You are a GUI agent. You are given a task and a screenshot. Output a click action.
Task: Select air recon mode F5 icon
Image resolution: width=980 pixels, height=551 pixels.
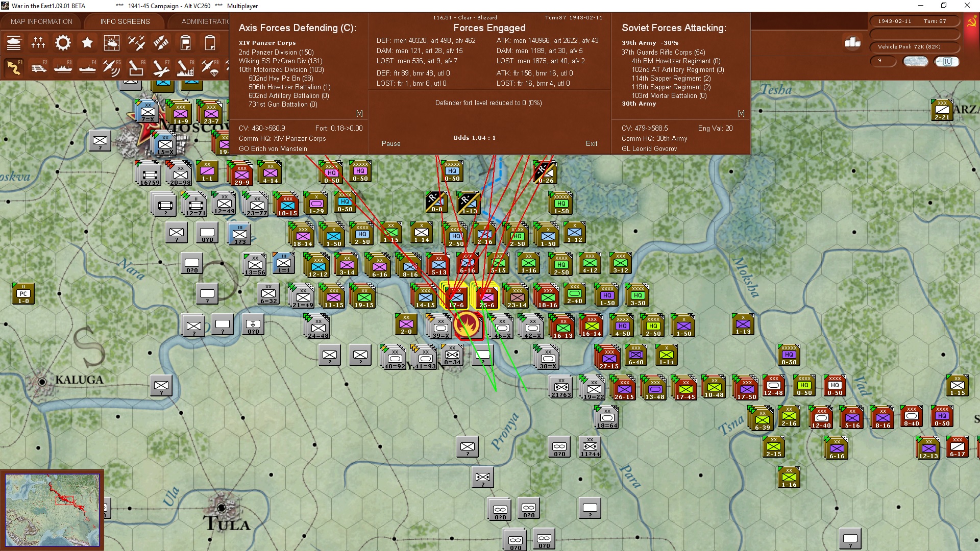[111, 67]
